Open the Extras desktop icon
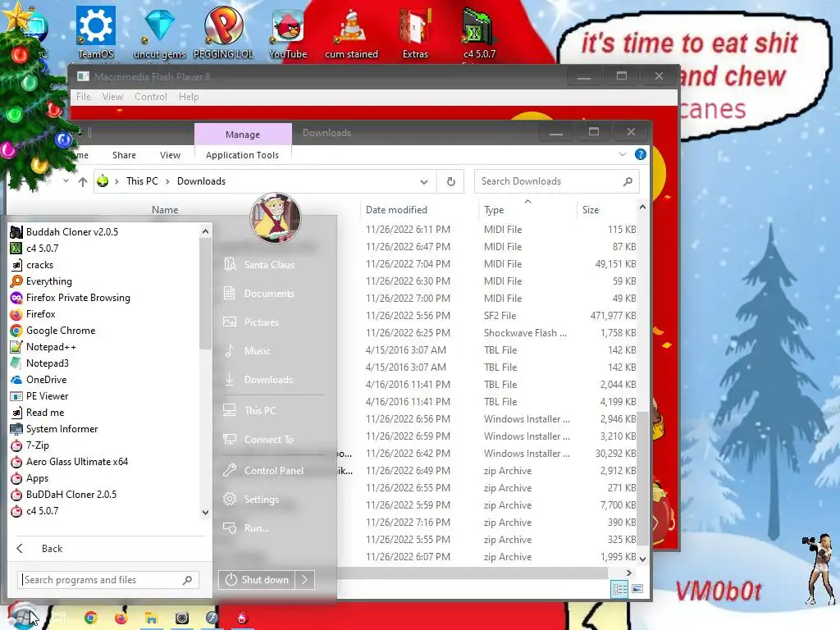Viewport: 840px width, 630px height. click(415, 32)
